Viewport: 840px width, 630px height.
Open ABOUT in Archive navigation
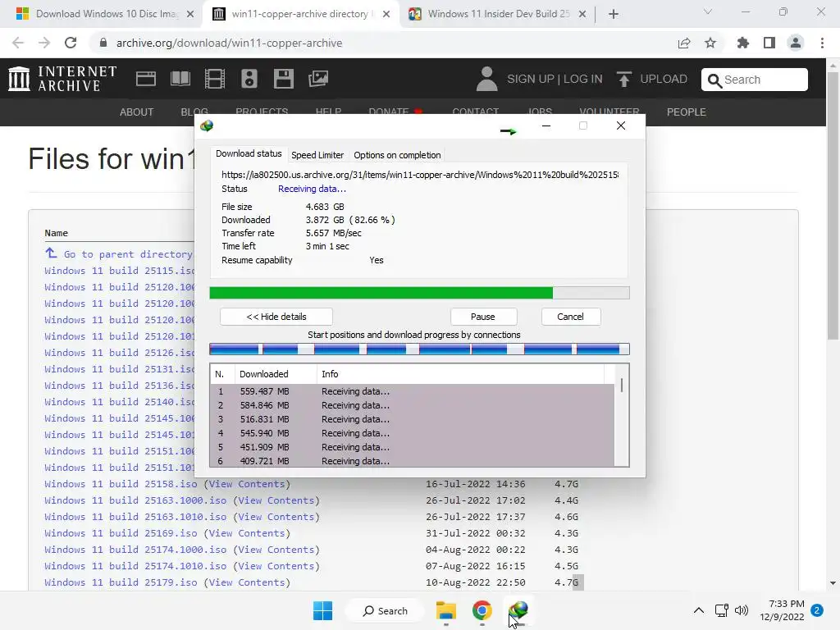pos(137,112)
